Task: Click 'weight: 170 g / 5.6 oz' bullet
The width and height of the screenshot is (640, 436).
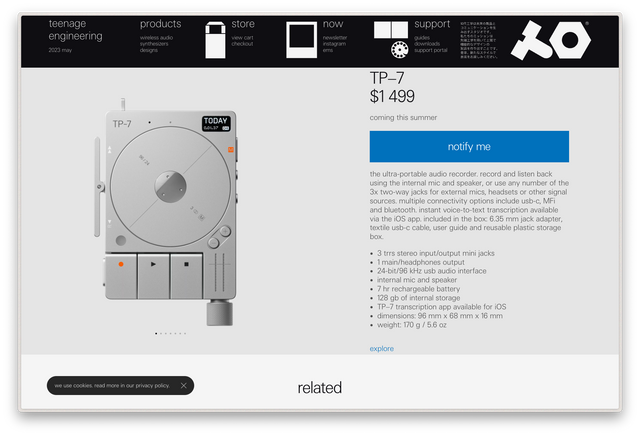Action: pyautogui.click(x=411, y=325)
